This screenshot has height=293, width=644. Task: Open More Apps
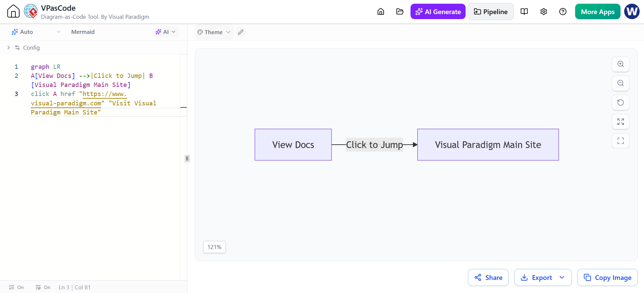pos(598,12)
